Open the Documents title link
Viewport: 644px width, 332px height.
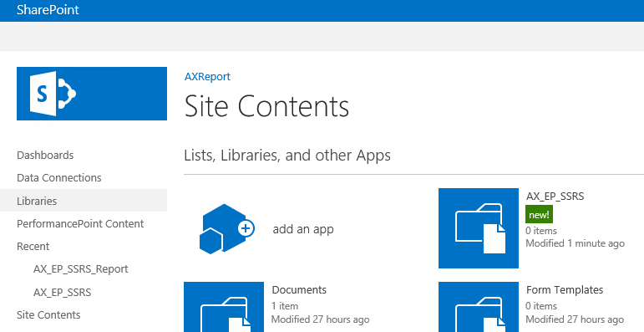coord(299,289)
